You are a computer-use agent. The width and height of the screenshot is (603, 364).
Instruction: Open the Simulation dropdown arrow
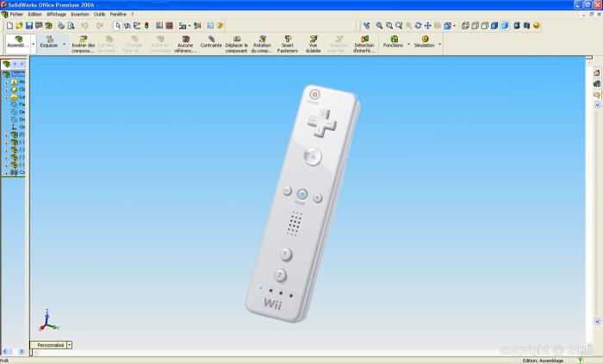439,44
